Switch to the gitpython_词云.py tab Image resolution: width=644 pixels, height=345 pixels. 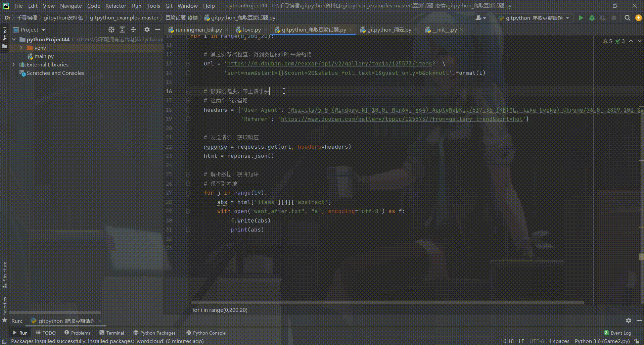coord(389,30)
